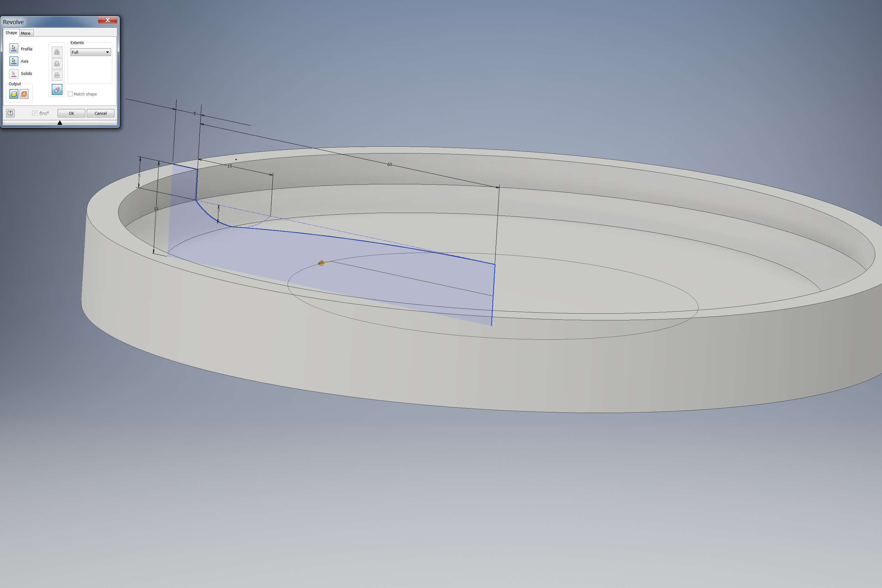Toggle the preview checkbox by glasses

coord(34,113)
